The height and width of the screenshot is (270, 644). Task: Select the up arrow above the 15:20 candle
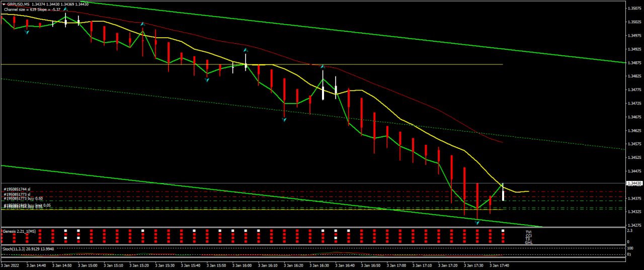tap(143, 24)
